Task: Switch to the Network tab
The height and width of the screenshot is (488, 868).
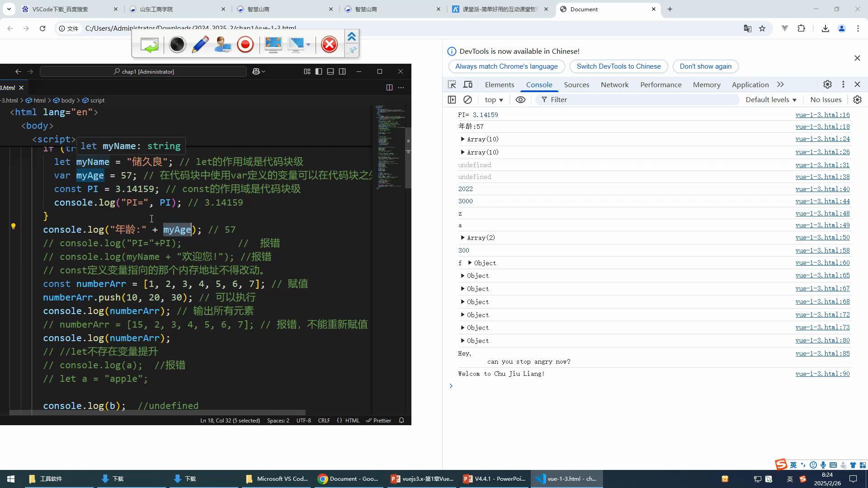Action: click(614, 84)
